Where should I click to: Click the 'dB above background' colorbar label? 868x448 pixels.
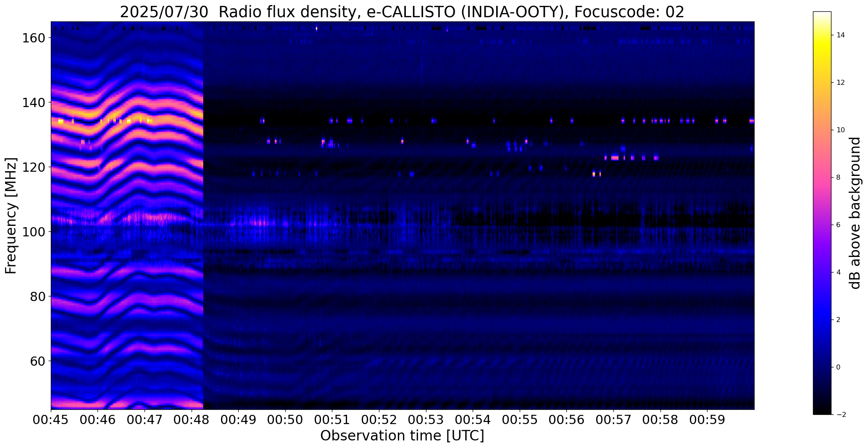(x=855, y=213)
